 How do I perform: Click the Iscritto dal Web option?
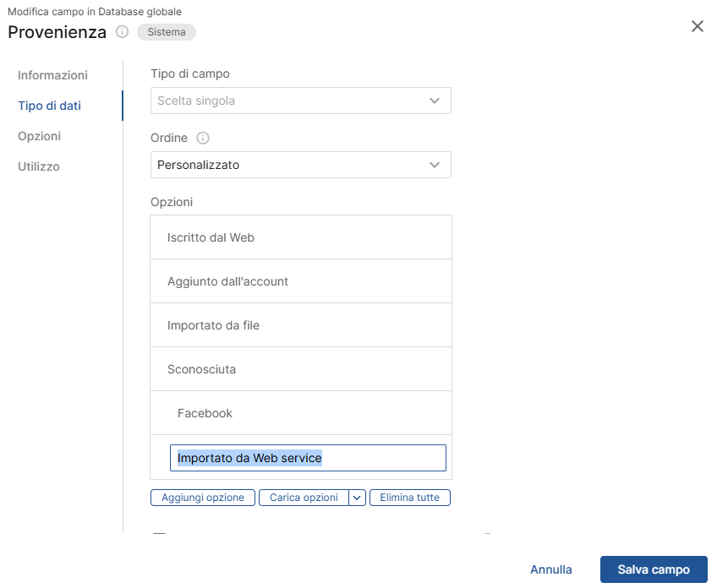(300, 237)
